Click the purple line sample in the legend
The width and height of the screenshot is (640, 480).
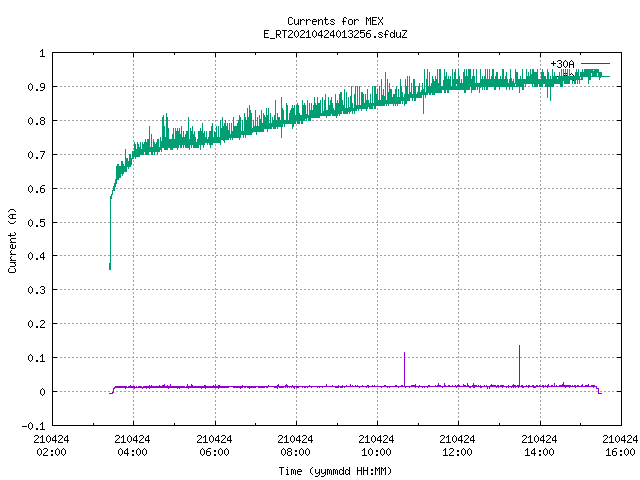coord(595,64)
